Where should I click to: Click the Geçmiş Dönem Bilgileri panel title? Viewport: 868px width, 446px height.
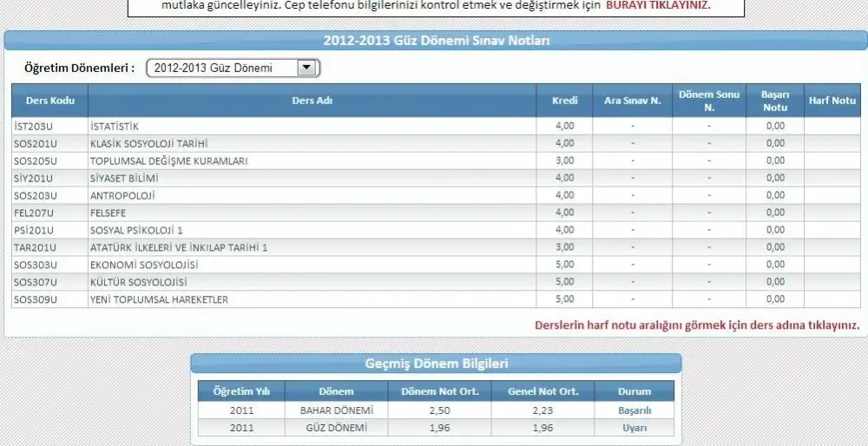point(437,364)
